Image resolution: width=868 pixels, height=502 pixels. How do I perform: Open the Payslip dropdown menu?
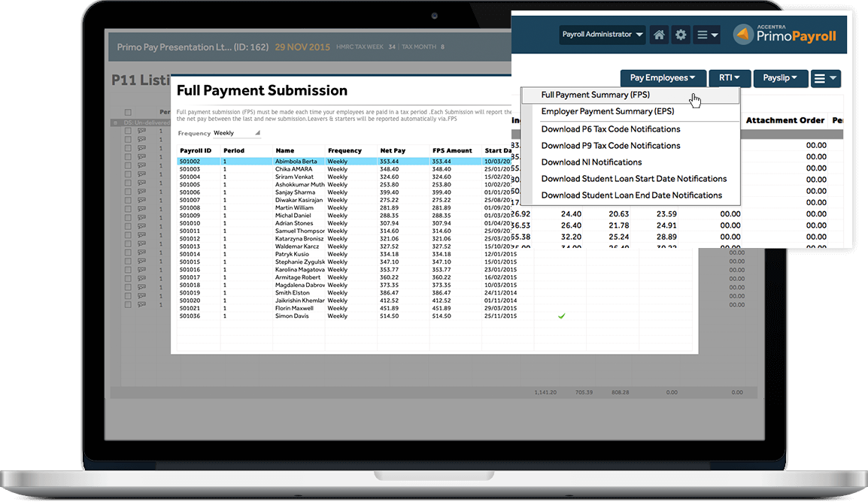(780, 78)
